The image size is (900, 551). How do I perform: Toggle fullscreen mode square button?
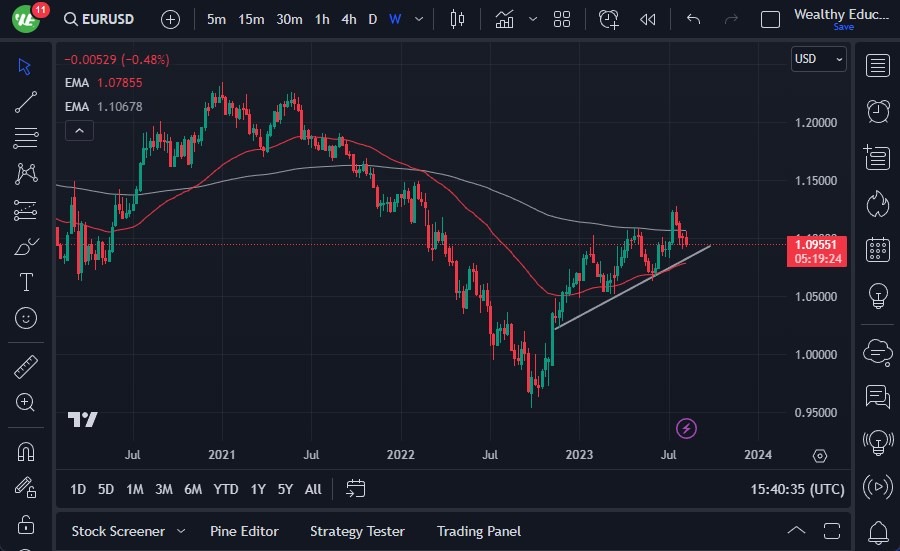point(770,19)
